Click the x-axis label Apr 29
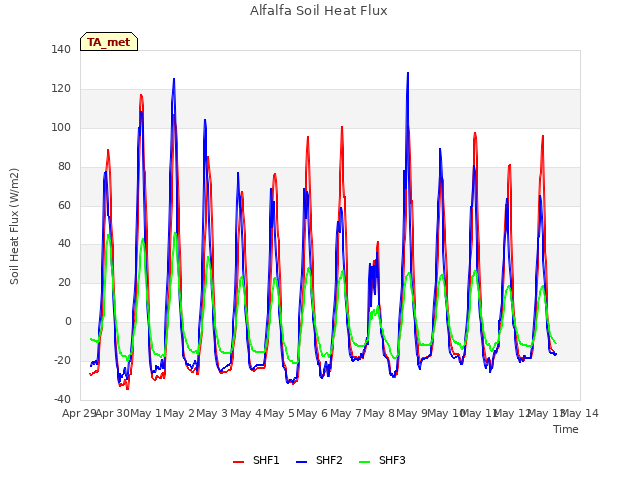Viewport: 640px width, 480px height. pos(79,413)
